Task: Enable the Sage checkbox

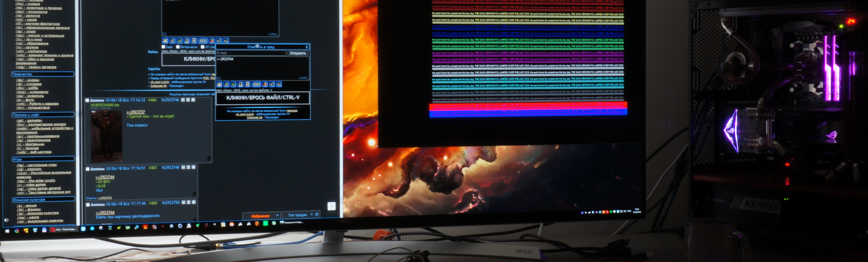Action: (163, 47)
